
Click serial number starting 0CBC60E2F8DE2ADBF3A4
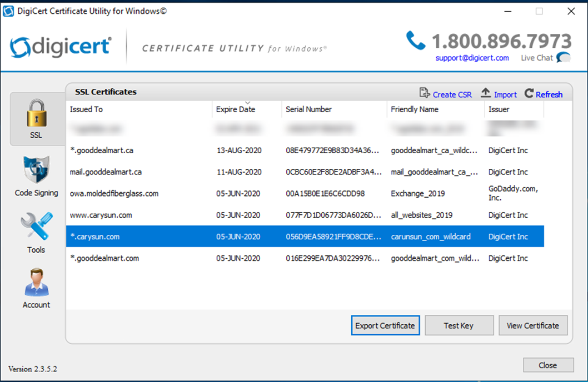click(334, 172)
